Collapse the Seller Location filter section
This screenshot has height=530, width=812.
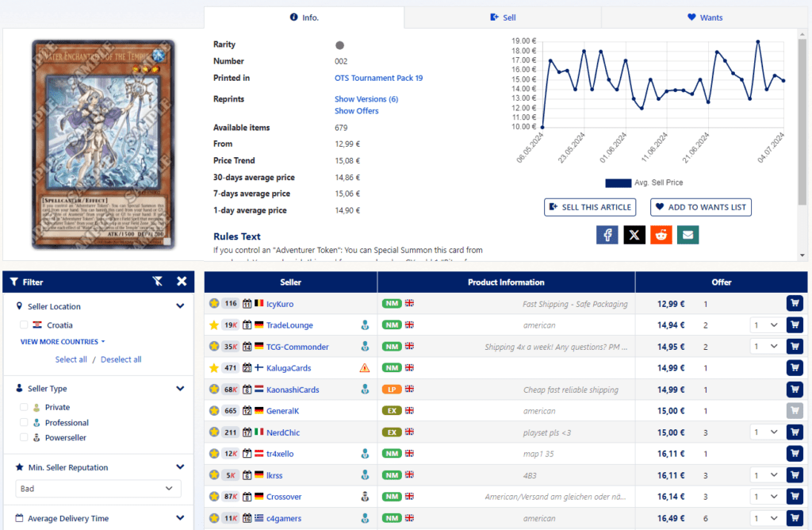[180, 306]
